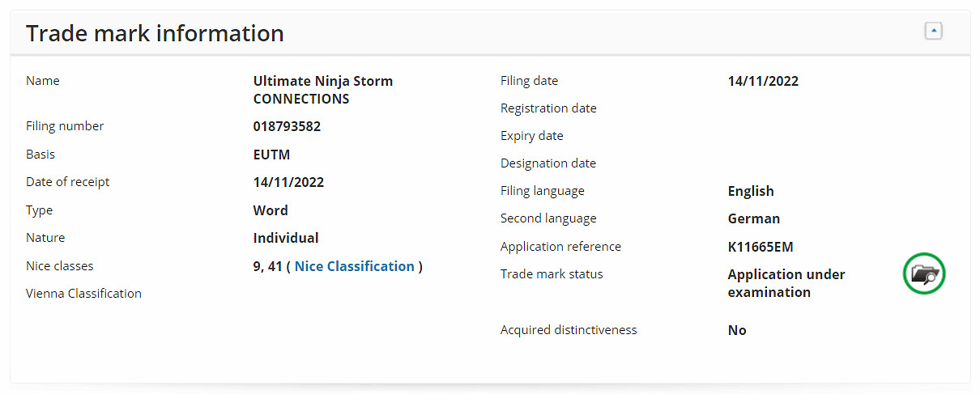
Task: Click the Trade mark information heading
Action: click(155, 33)
